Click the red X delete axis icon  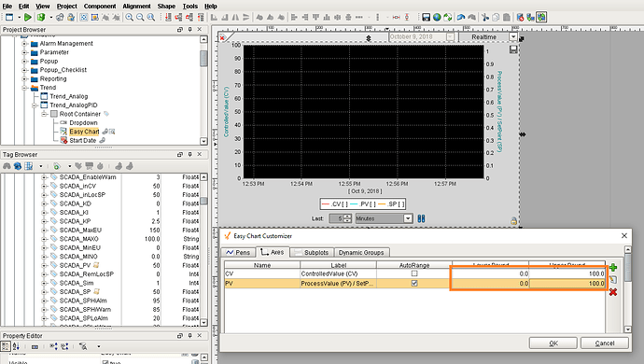(x=613, y=292)
